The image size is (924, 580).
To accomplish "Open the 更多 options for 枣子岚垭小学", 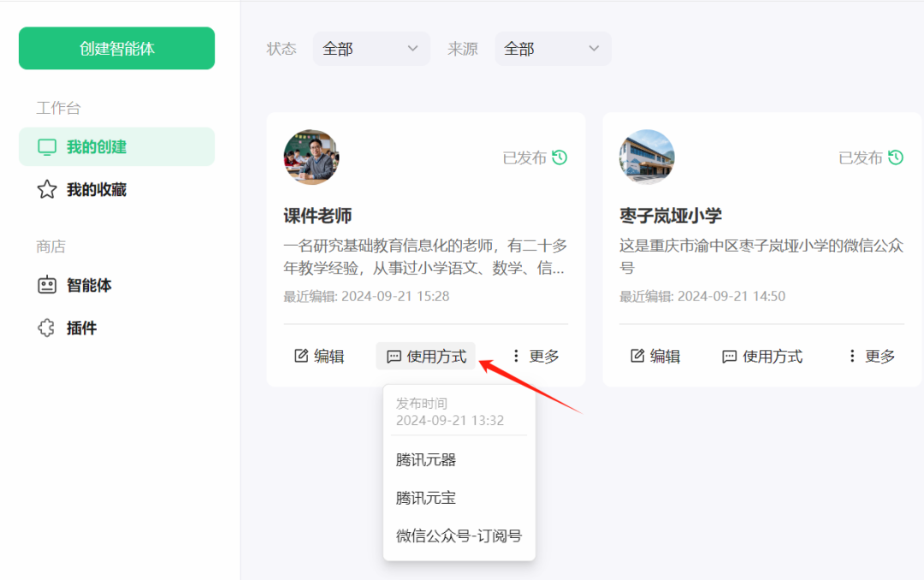I will pos(869,356).
